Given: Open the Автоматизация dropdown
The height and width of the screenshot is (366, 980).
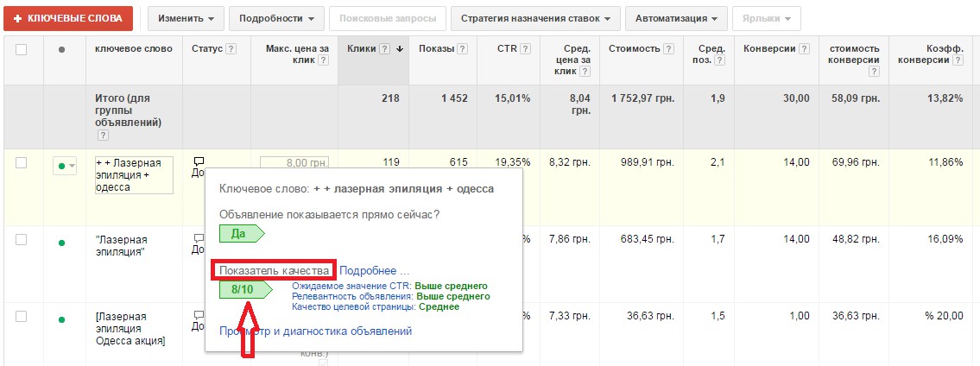Looking at the screenshot, I should [676, 18].
